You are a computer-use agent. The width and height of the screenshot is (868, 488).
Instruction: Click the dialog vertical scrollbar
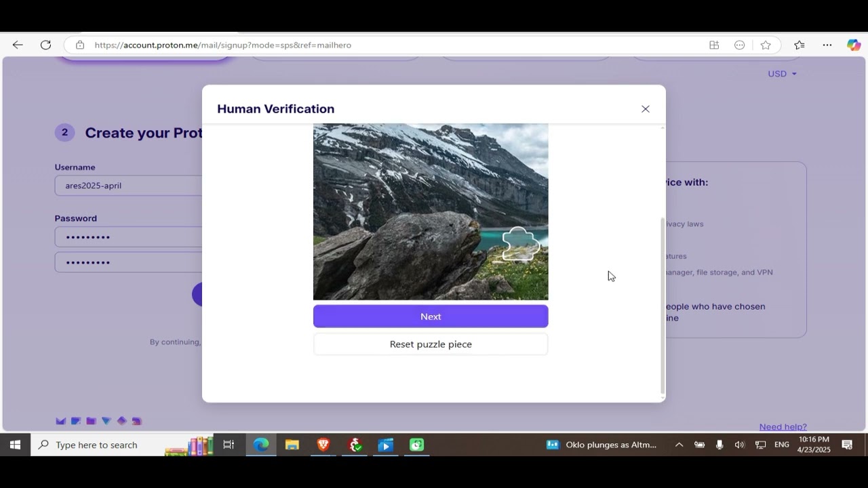click(663, 305)
